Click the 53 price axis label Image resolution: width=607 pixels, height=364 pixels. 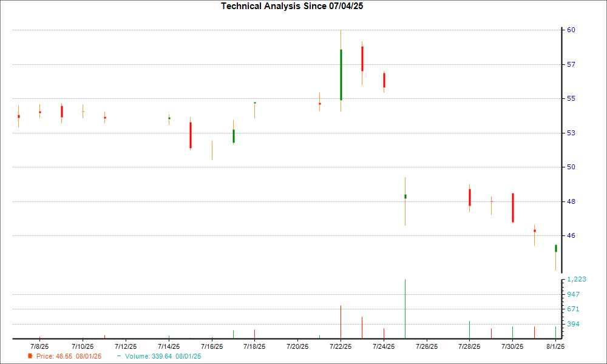point(571,133)
